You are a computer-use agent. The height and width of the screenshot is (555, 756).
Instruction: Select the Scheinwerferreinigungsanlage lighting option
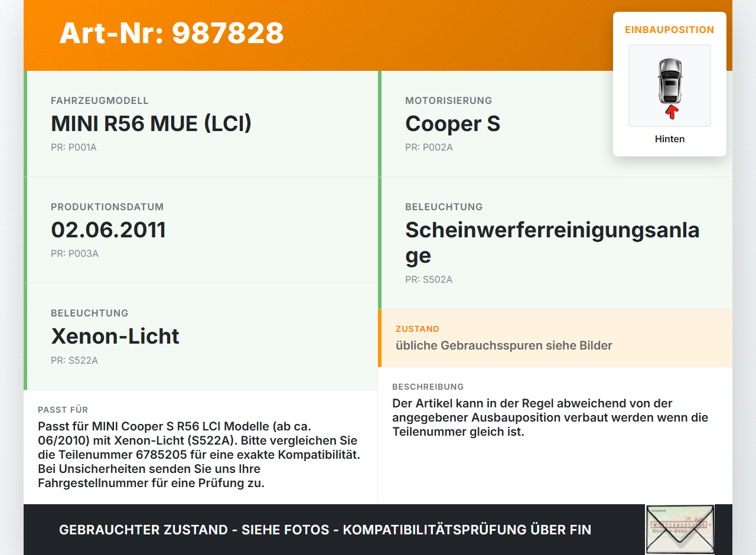[x=552, y=243]
